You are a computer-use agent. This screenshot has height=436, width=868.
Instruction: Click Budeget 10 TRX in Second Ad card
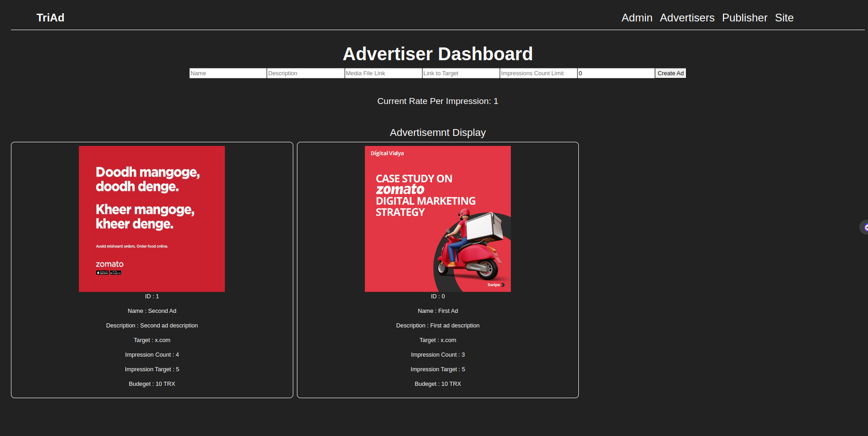(x=152, y=384)
